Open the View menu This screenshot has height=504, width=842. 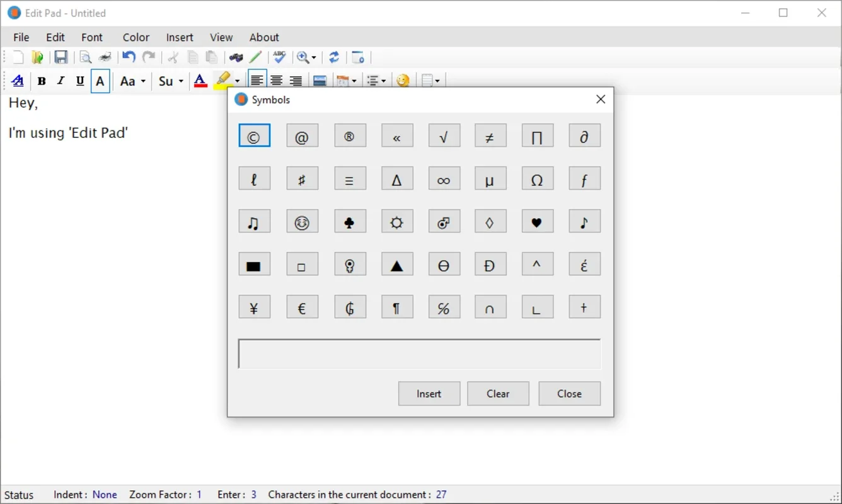tap(221, 37)
